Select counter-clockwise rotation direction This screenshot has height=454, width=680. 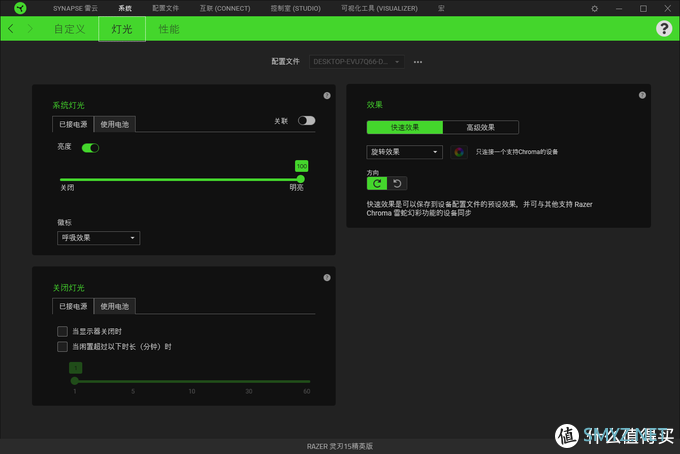(397, 183)
